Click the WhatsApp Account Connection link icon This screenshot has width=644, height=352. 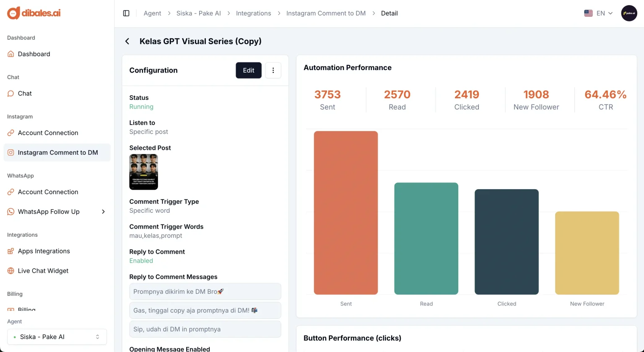[x=10, y=192]
